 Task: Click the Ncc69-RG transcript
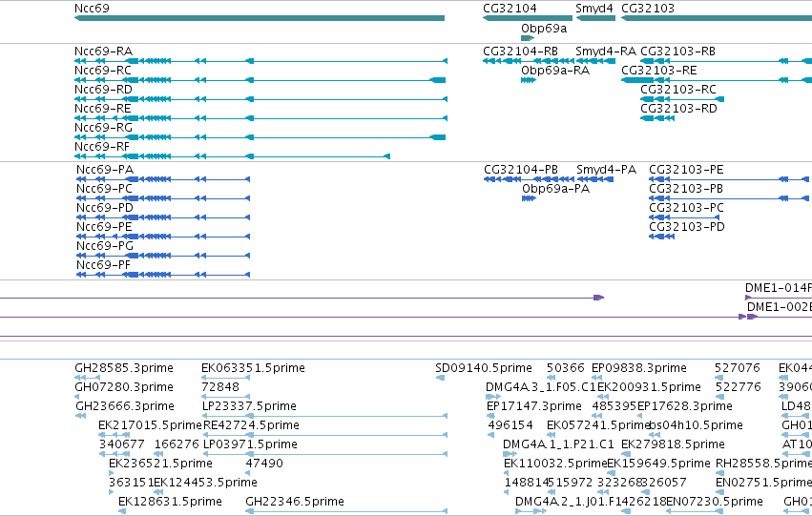coord(260,137)
